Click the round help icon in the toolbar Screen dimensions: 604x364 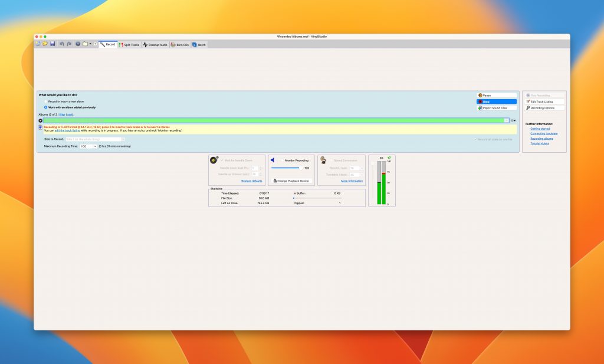pos(78,44)
